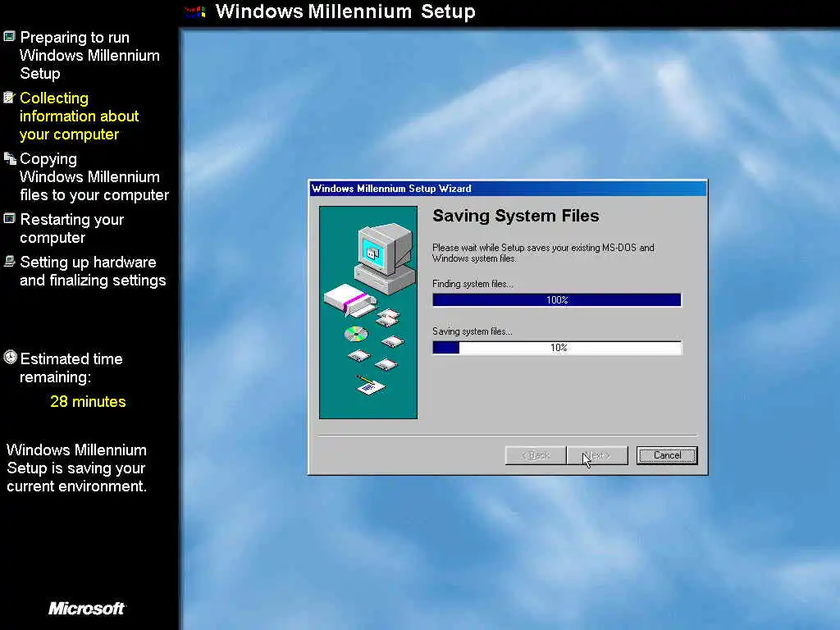The width and height of the screenshot is (840, 630).
Task: Click 'Restarting your computer' step text
Action: [72, 229]
